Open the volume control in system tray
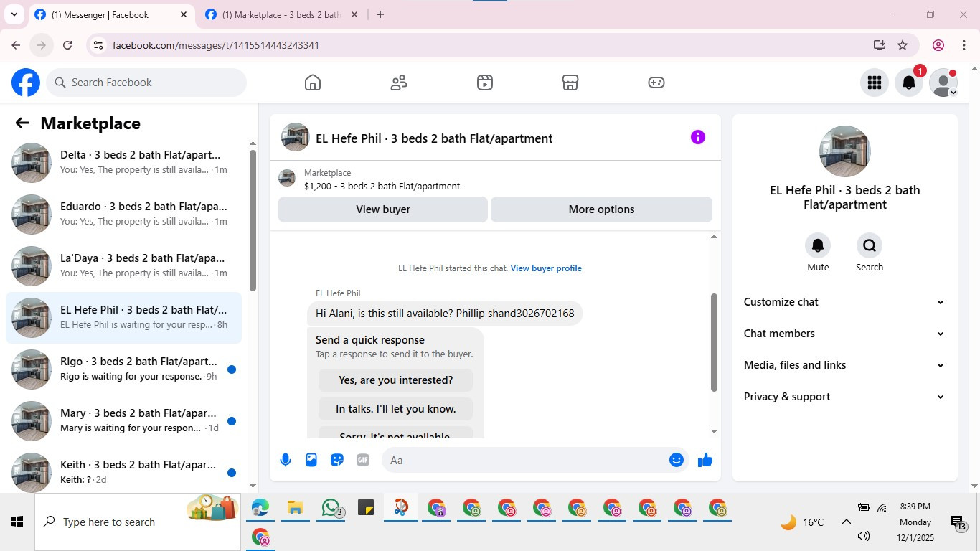The width and height of the screenshot is (980, 551). 864,536
